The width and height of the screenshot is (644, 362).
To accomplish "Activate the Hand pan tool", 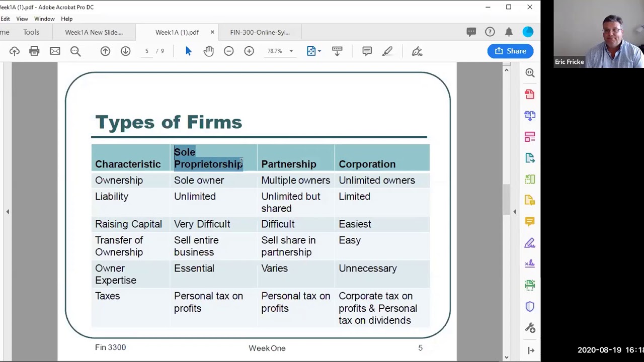I will pyautogui.click(x=208, y=51).
